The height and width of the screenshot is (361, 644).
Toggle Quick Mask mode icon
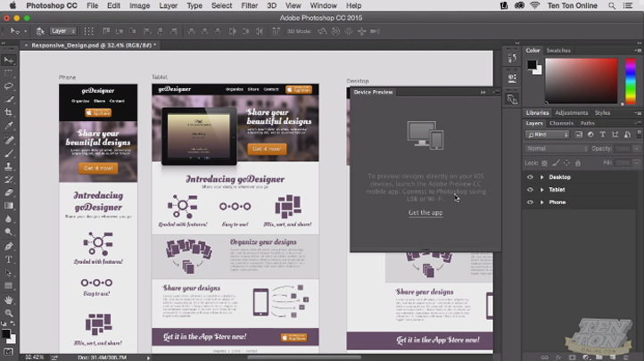(x=9, y=351)
